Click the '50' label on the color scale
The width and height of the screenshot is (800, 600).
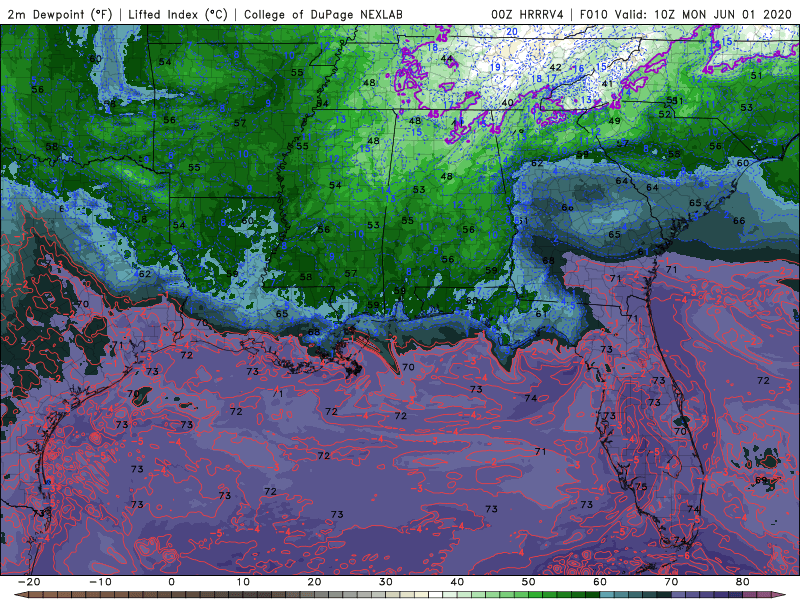(x=529, y=582)
